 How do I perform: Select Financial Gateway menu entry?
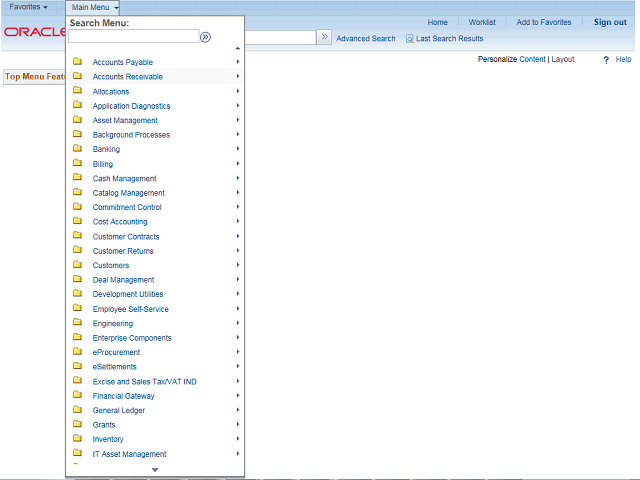coord(123,396)
